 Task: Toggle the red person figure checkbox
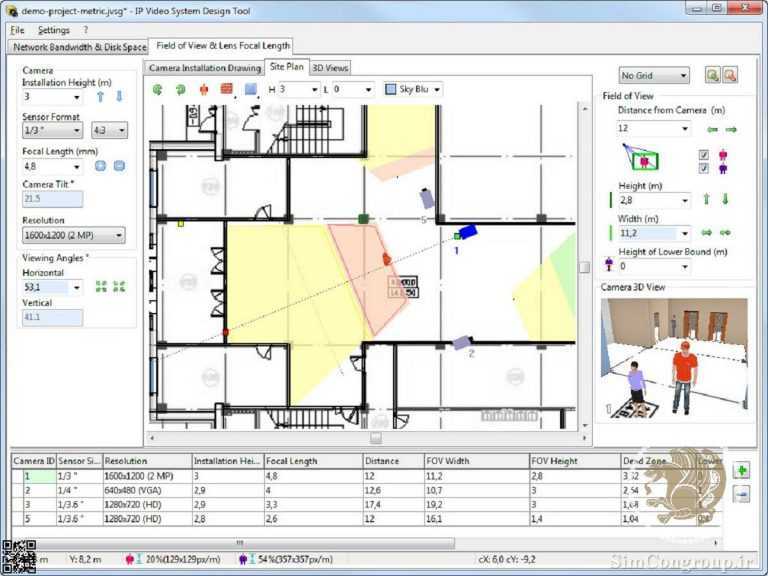(x=704, y=155)
